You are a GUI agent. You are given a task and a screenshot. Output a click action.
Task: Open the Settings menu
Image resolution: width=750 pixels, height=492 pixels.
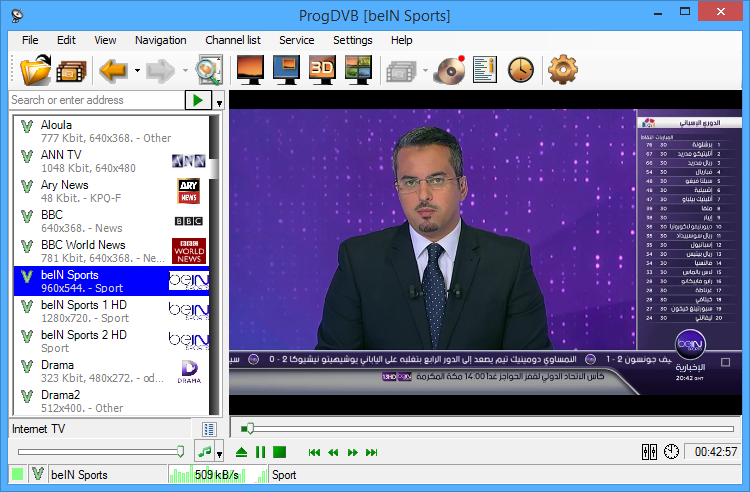click(353, 40)
